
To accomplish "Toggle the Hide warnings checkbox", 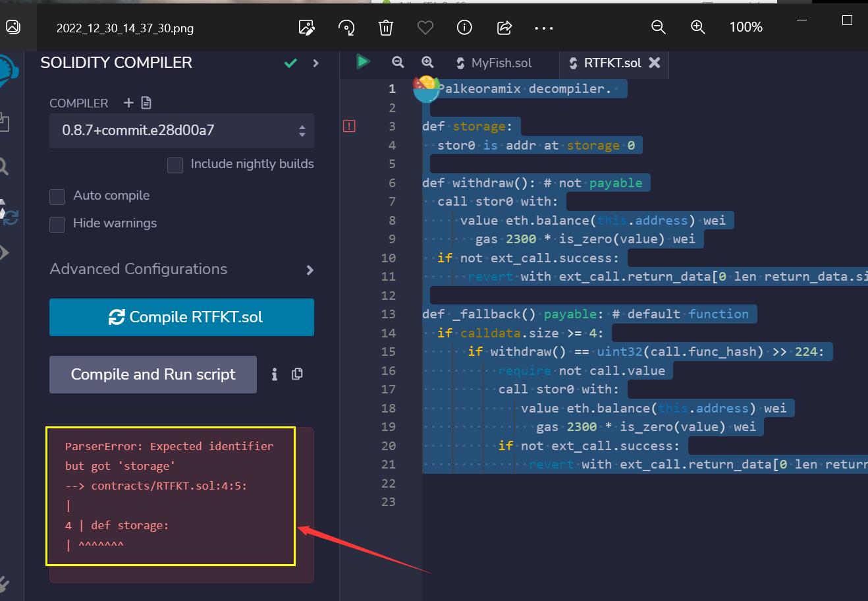I will tap(57, 224).
